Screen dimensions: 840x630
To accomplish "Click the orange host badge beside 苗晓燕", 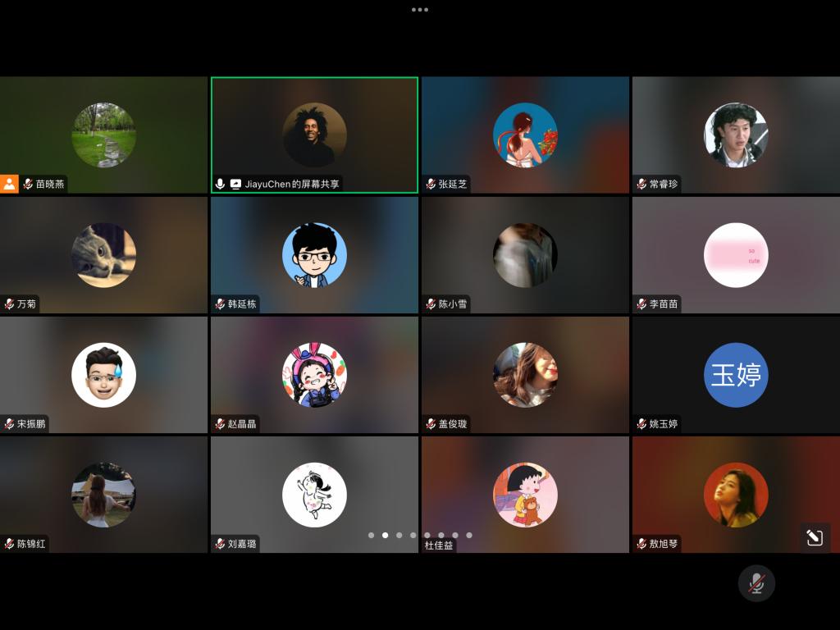I will (9, 184).
